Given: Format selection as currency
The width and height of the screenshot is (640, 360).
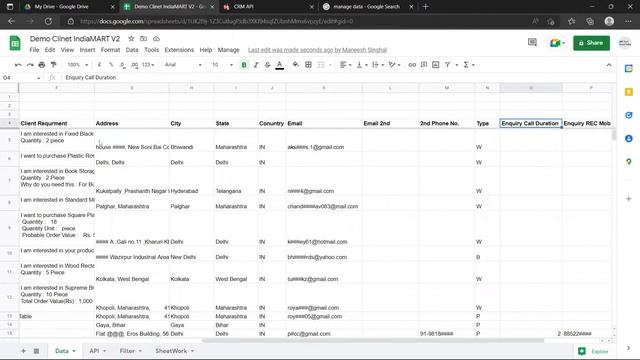Looking at the screenshot, I should pyautogui.click(x=99, y=65).
